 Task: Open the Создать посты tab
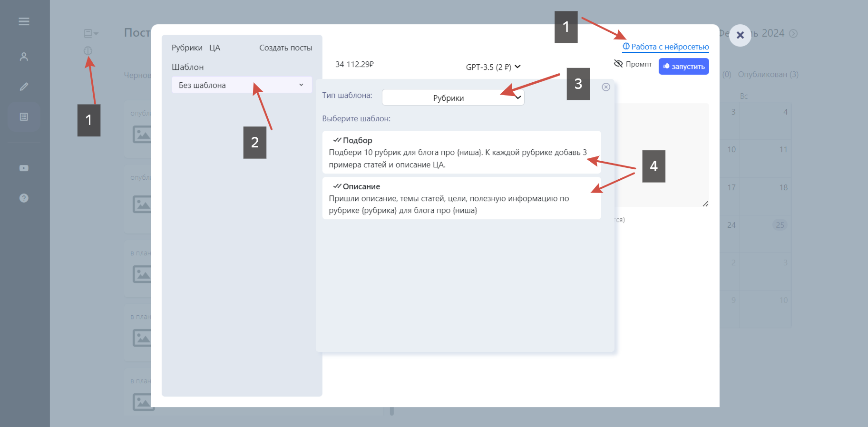point(285,48)
